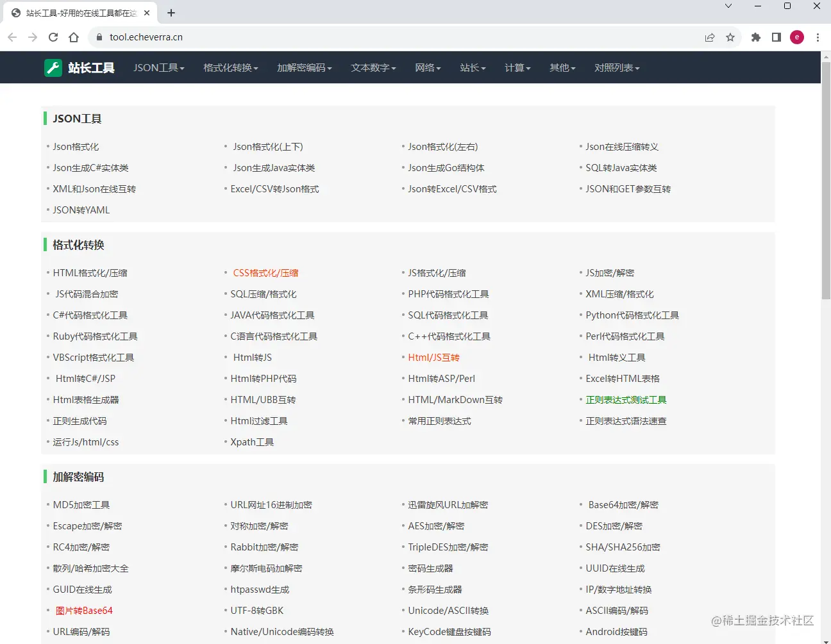Viewport: 831px width, 644px height.
Task: Open UUID在线生成 link
Action: [x=615, y=568]
